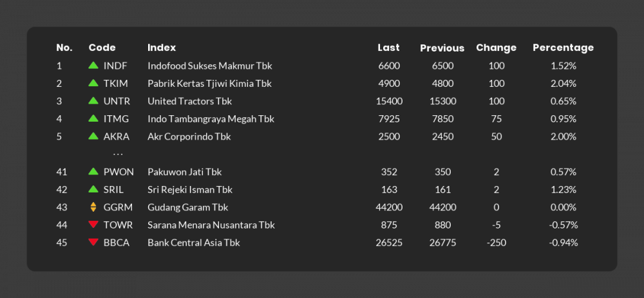This screenshot has height=298, width=644.
Task: Click the green up arrow beside INDF
Action: point(93,66)
